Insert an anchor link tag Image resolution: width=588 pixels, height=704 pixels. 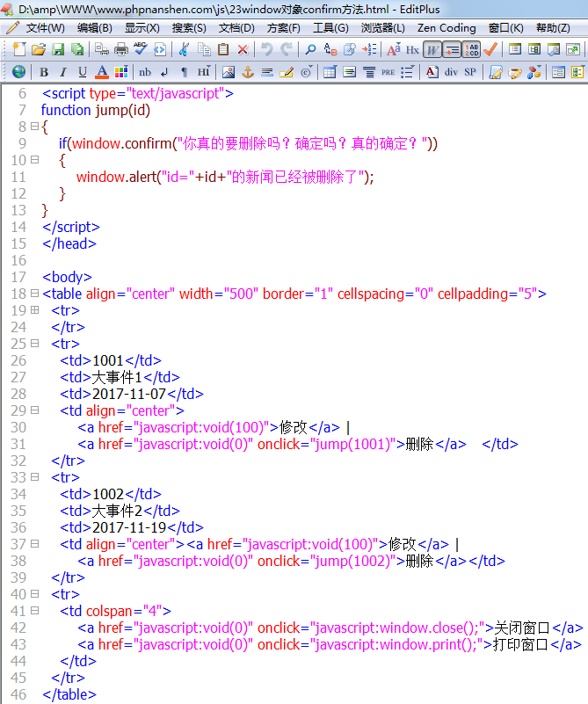tap(248, 72)
